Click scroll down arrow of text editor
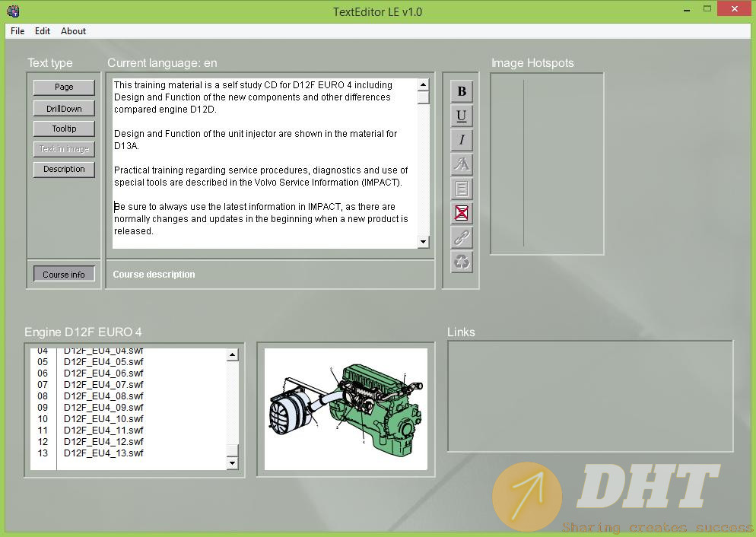756x537 pixels. 424,242
